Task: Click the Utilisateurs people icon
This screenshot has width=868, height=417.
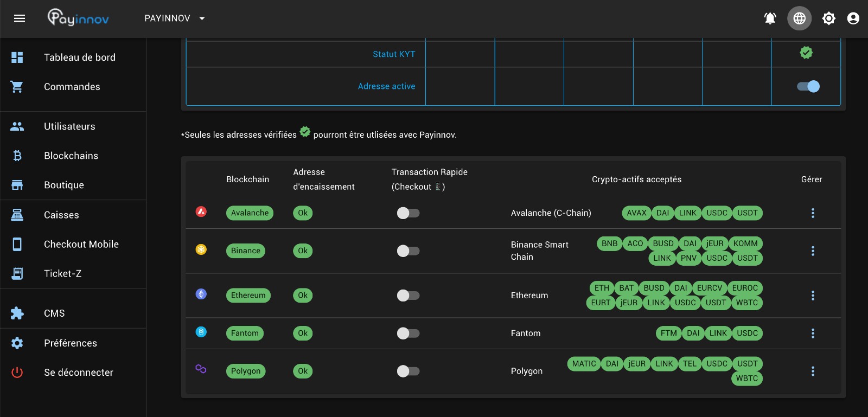Action: point(17,126)
